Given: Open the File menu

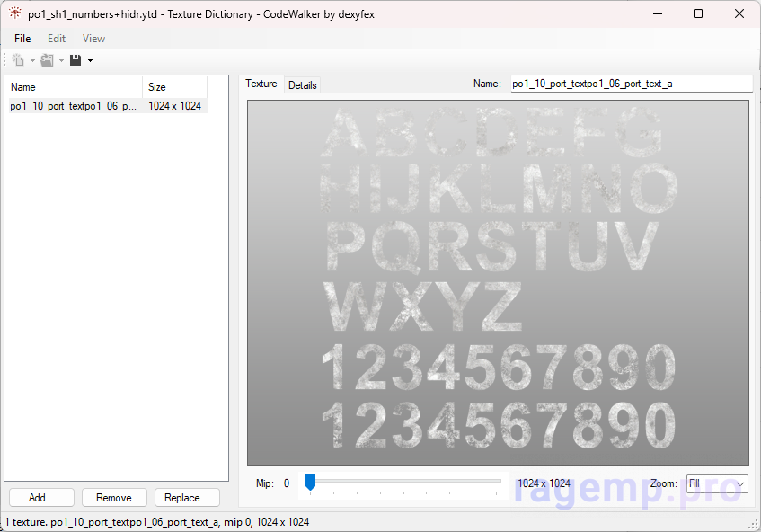Looking at the screenshot, I should click(22, 39).
